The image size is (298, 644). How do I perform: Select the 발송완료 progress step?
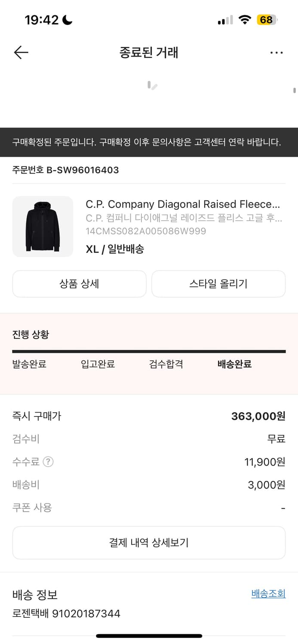coord(29,364)
